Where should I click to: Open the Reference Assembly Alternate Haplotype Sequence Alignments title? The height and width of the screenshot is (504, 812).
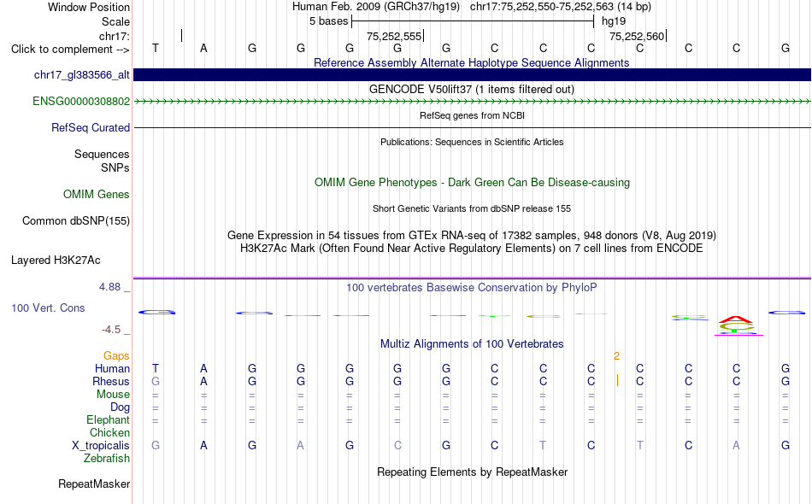click(x=472, y=63)
